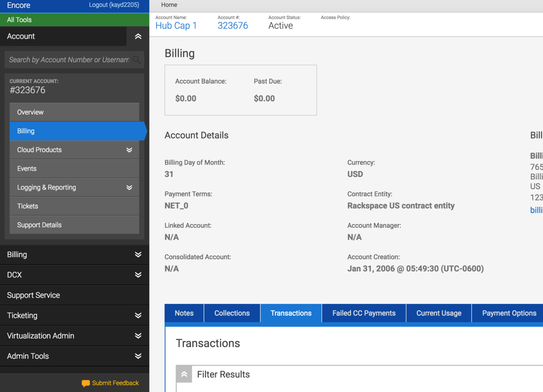Click the search magnifier icon
Viewport: 543px width, 392px height.
[x=136, y=60]
